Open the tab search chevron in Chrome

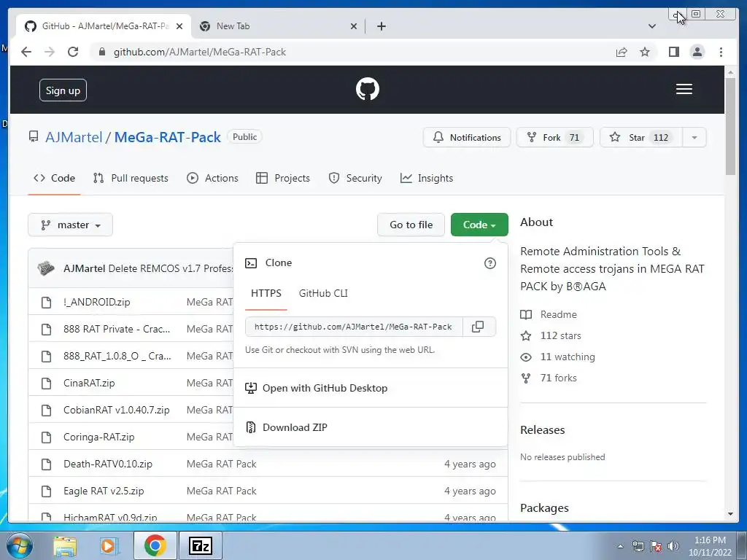tap(652, 26)
